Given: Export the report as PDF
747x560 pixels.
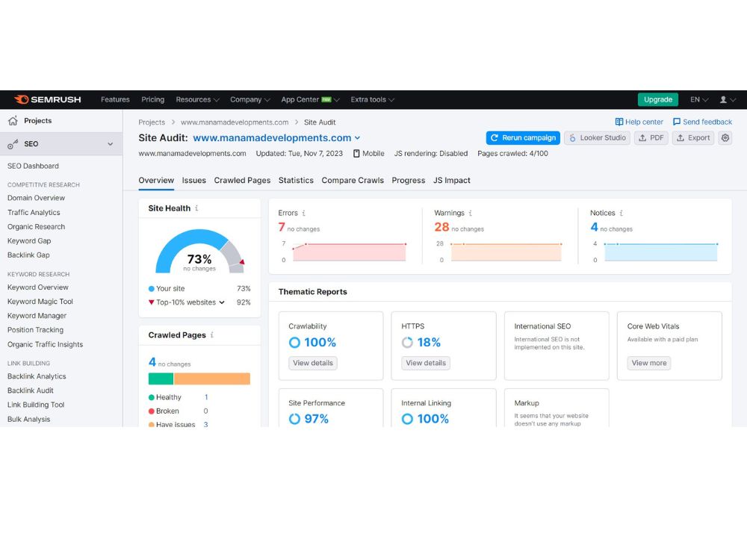Looking at the screenshot, I should pos(651,137).
